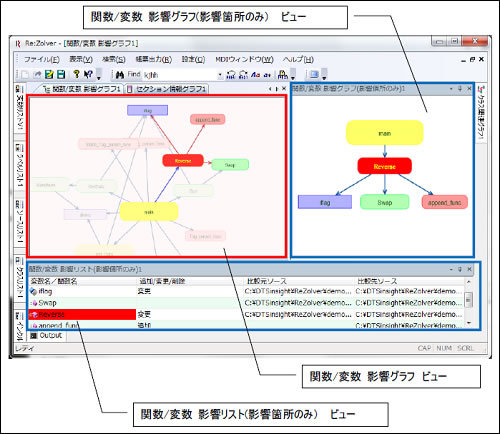Toggle the whole-word 'ab' search option
Viewport: 500px width, 434px height.
click(x=267, y=75)
